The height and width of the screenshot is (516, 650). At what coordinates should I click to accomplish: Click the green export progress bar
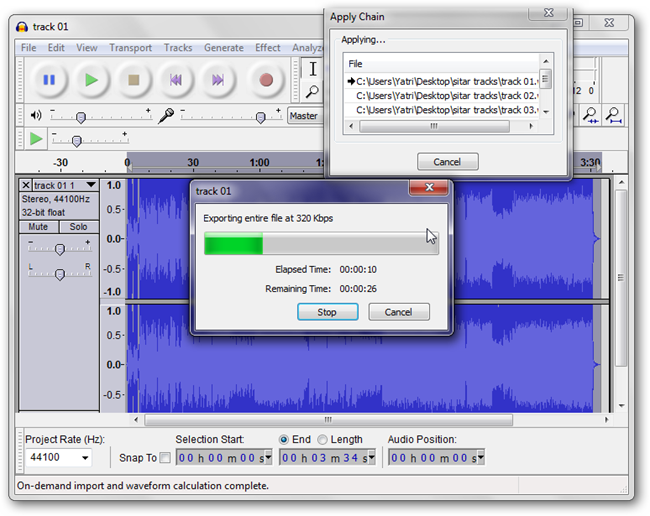click(x=233, y=244)
